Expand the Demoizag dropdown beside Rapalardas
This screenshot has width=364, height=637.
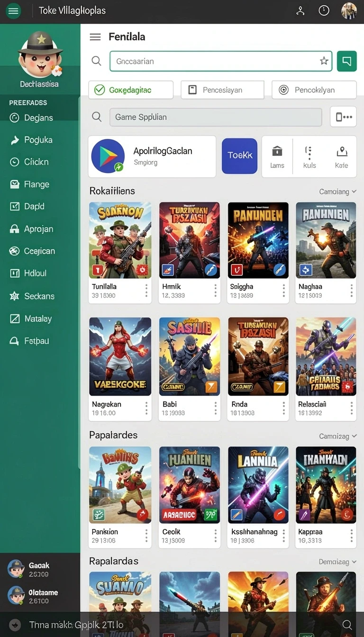pos(337,562)
